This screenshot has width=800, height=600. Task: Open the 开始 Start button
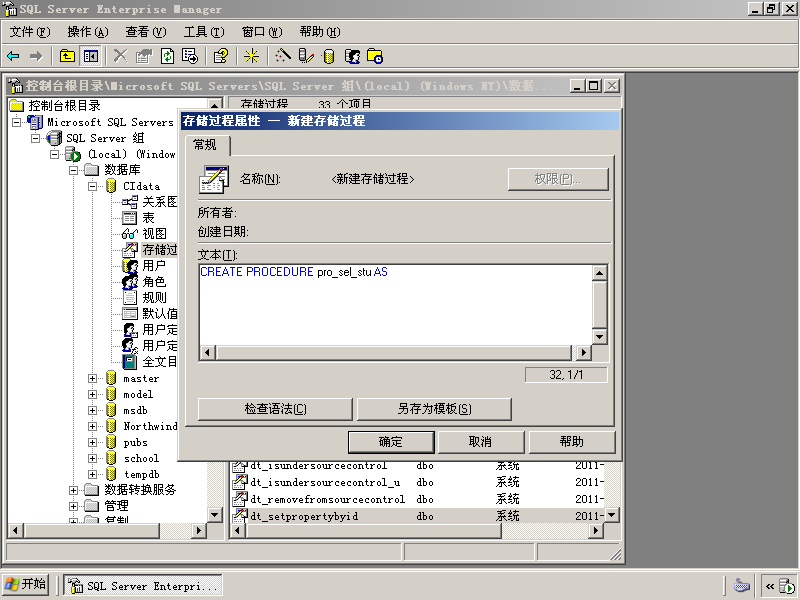(26, 584)
